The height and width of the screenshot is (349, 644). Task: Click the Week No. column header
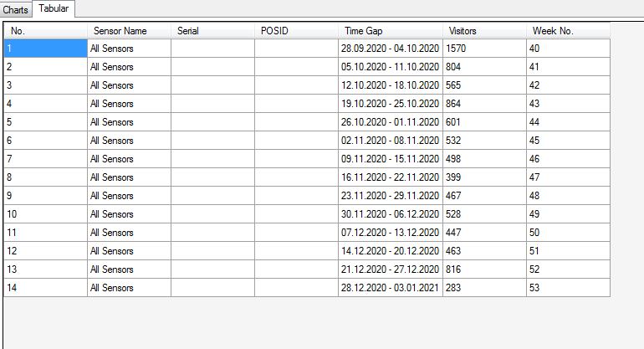click(568, 31)
